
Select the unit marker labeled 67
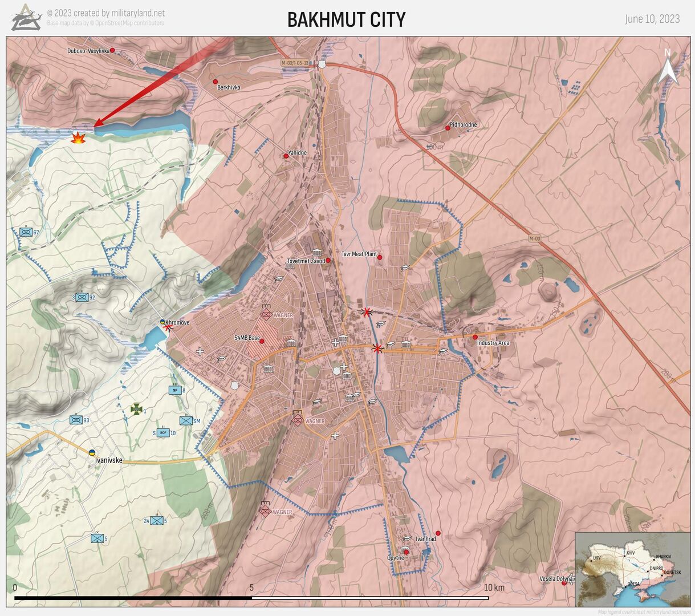pyautogui.click(x=25, y=232)
